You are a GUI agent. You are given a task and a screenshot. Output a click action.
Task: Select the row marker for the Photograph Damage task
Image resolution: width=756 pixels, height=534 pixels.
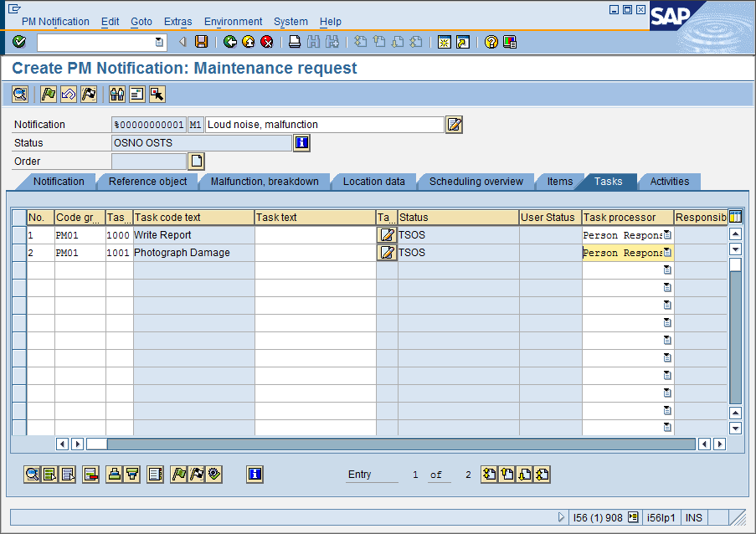tap(18, 253)
